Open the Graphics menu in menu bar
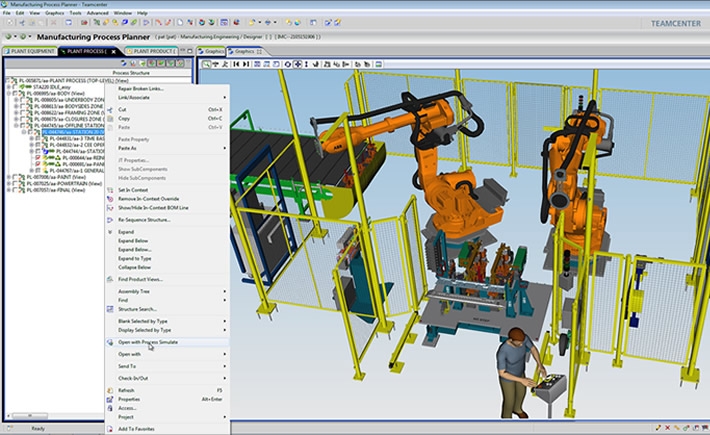Screen dimensions: 710x435 (x=55, y=13)
